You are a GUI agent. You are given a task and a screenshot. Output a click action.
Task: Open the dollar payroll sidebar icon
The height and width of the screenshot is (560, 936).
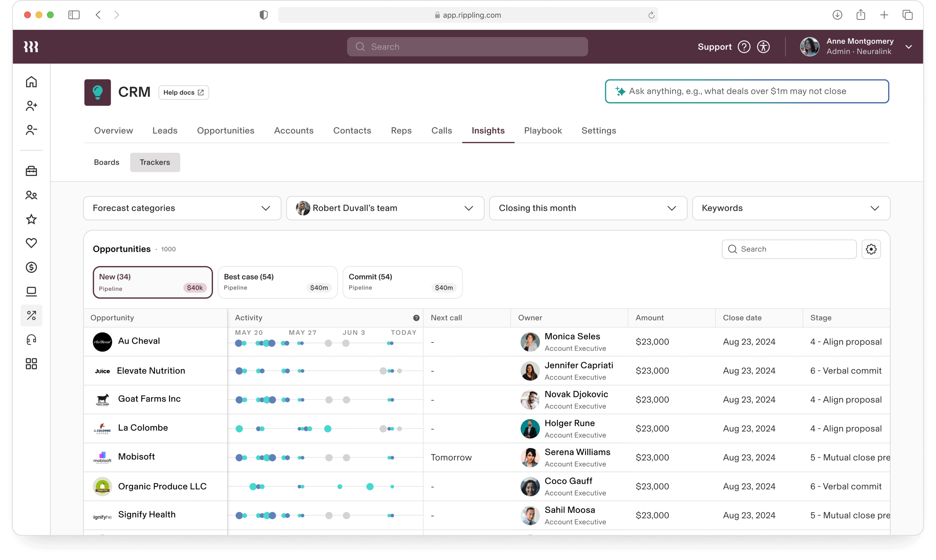pyautogui.click(x=31, y=267)
